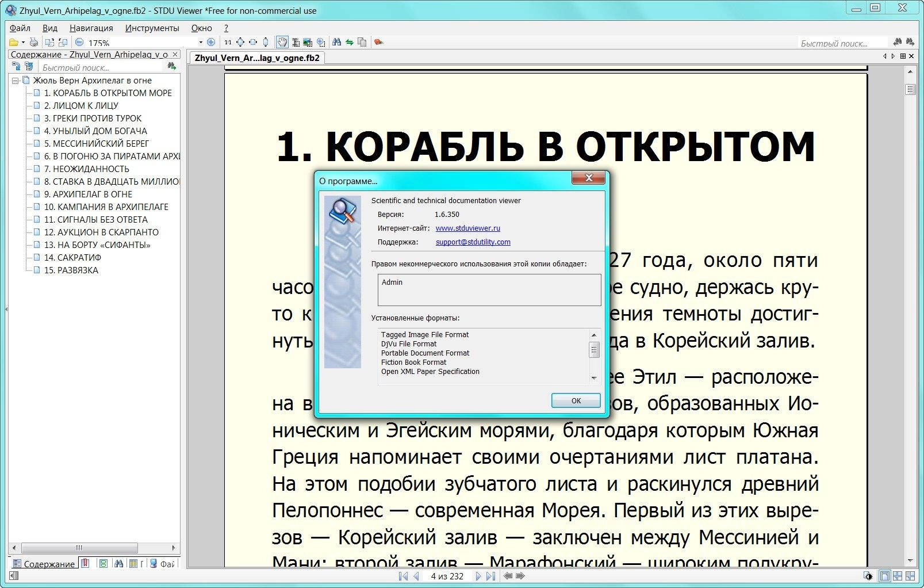Image resolution: width=924 pixels, height=588 pixels.
Task: Click the zoom out minus button
Action: point(79,42)
